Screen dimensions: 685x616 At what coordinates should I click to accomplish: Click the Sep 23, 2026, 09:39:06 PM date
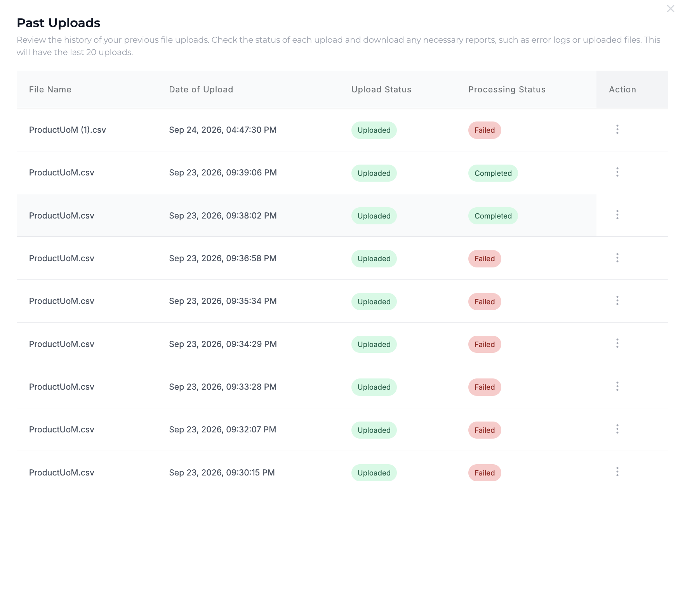pos(223,173)
